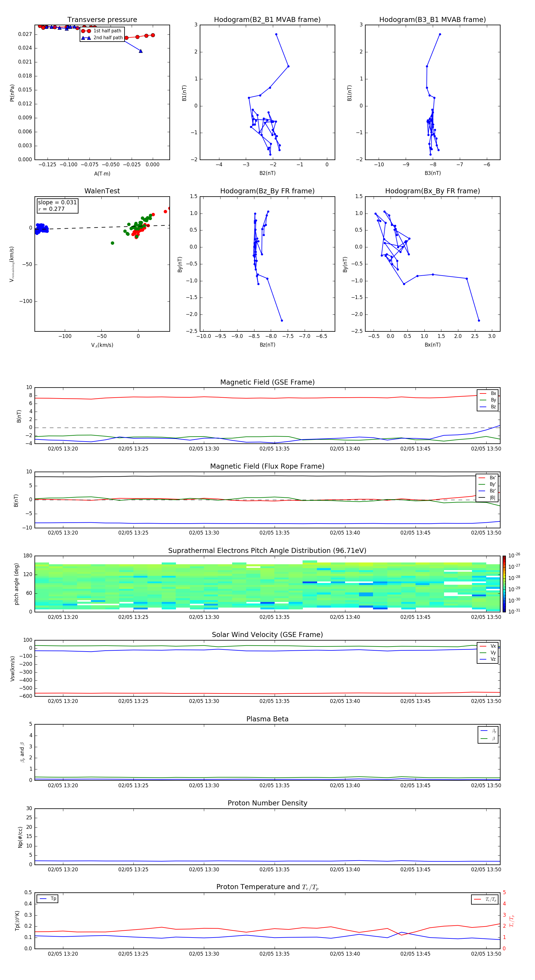Click the Vx legend entry in velocity panel

488,646
